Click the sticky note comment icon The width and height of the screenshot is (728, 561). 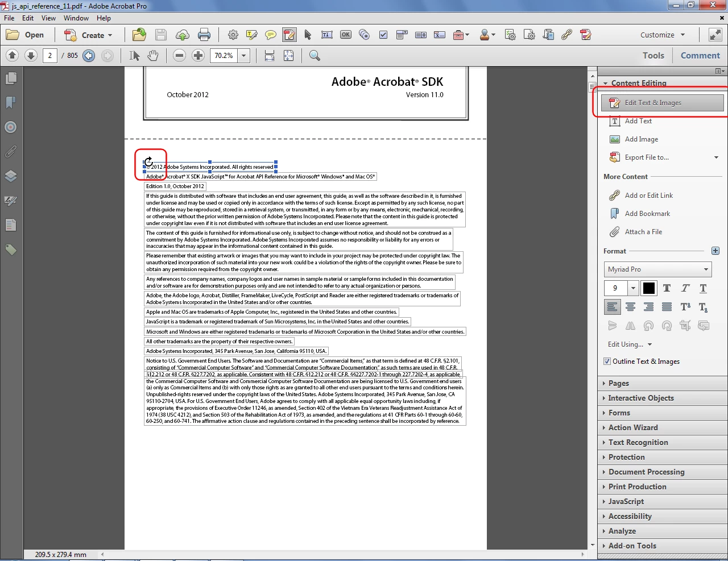pos(271,35)
